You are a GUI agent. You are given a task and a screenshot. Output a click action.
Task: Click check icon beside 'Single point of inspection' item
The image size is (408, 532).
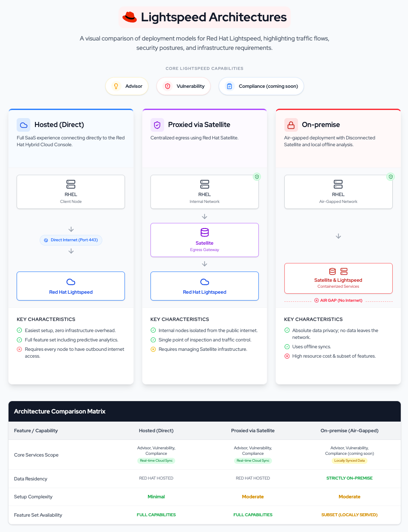click(153, 340)
